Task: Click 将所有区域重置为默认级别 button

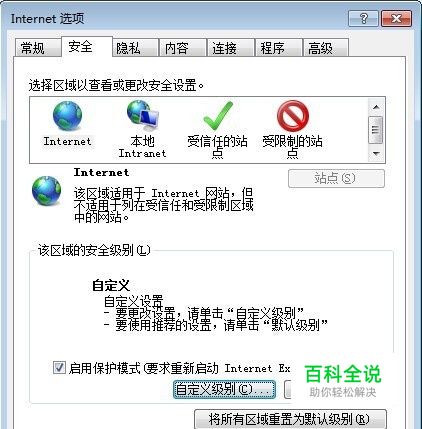Action: [290, 419]
